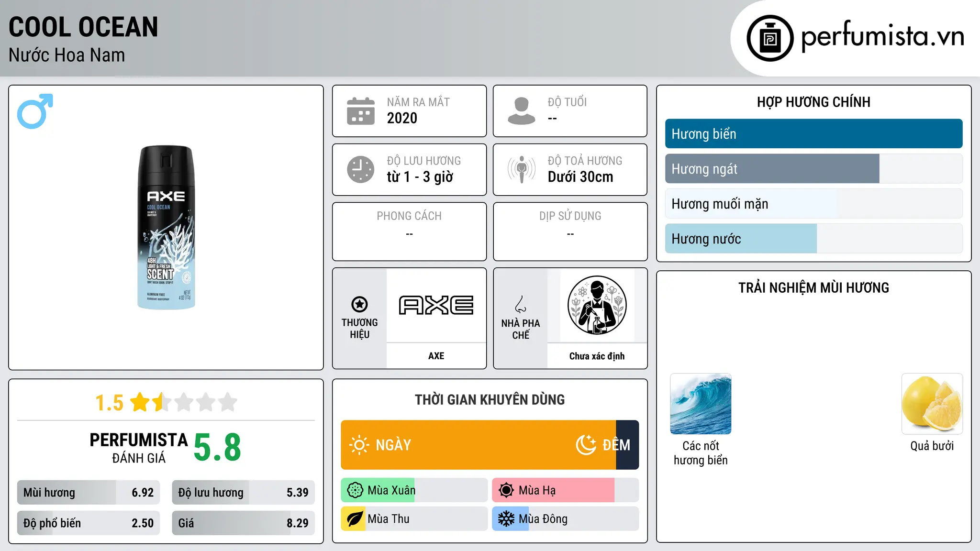
Task: Click the calendar icon beside Năm ra mắt
Action: click(x=361, y=111)
